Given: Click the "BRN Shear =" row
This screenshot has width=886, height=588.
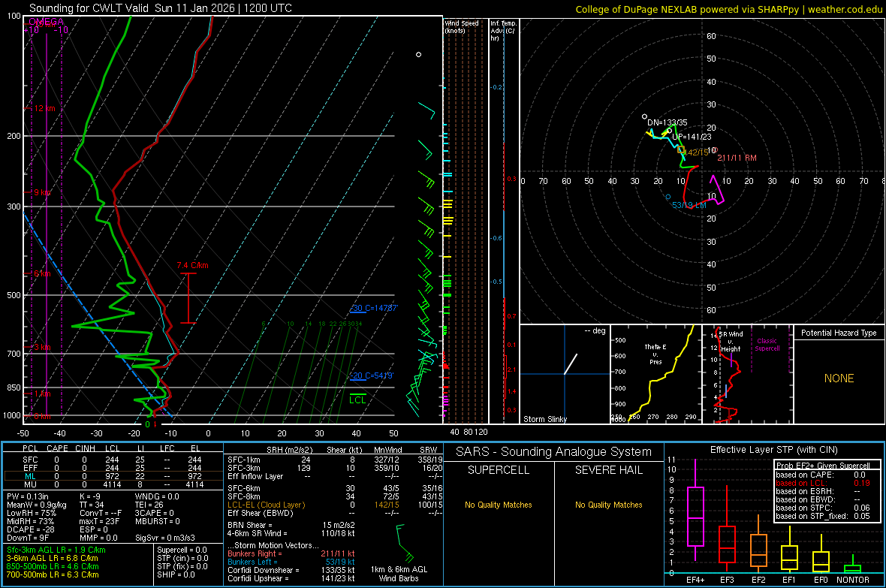Looking at the screenshot, I should [x=291, y=525].
